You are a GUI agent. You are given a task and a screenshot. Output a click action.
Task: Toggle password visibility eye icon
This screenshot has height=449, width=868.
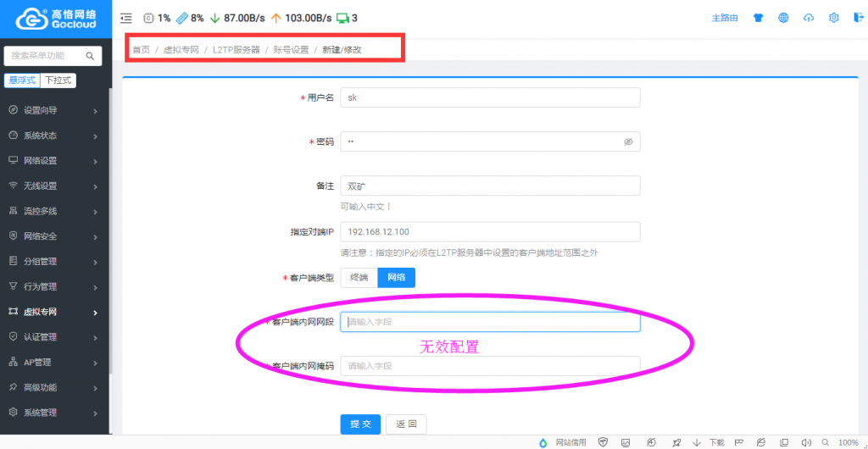pos(628,142)
